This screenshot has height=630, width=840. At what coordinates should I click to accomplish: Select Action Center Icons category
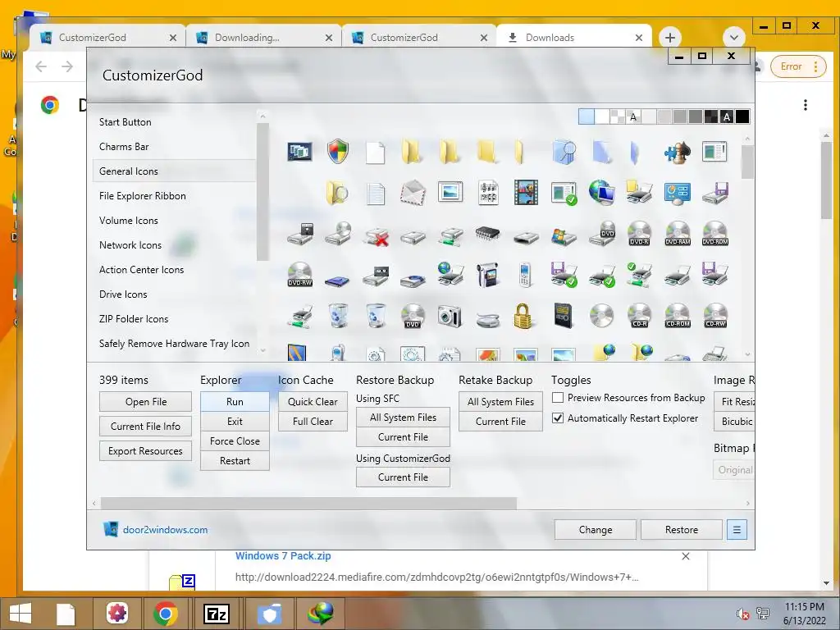pos(174,270)
